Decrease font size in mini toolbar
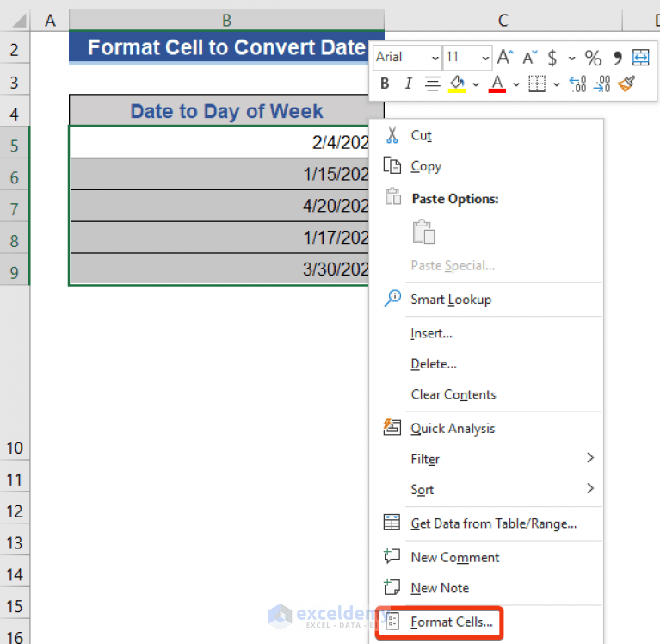The width and height of the screenshot is (660, 644). (530, 58)
